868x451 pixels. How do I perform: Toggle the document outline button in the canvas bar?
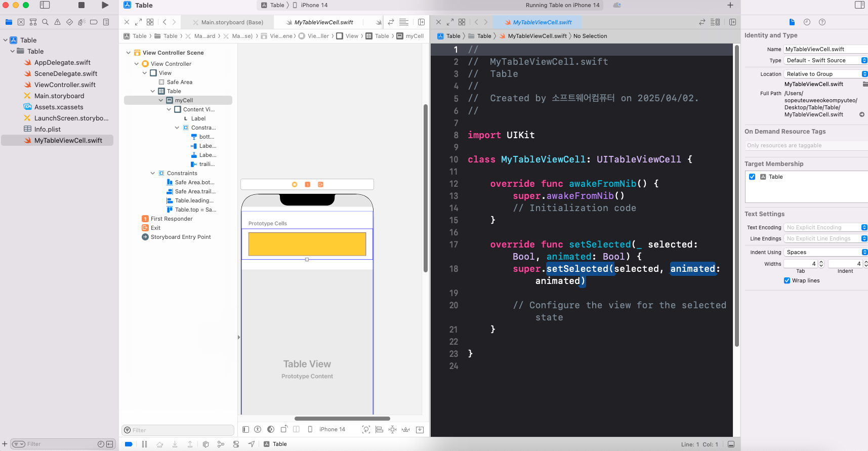245,430
